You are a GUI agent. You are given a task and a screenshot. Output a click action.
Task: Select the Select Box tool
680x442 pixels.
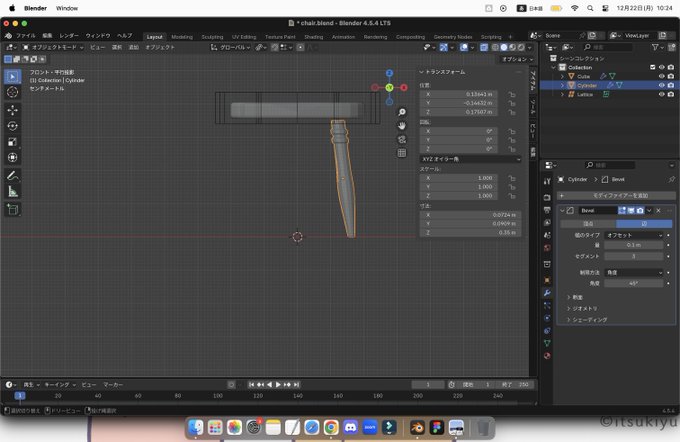click(13, 77)
